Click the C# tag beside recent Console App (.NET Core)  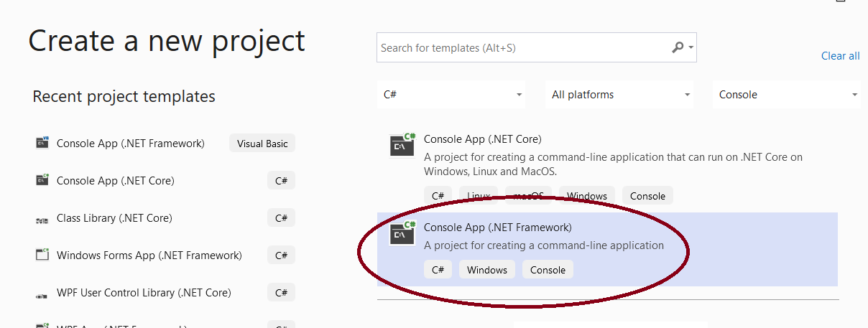(x=282, y=181)
